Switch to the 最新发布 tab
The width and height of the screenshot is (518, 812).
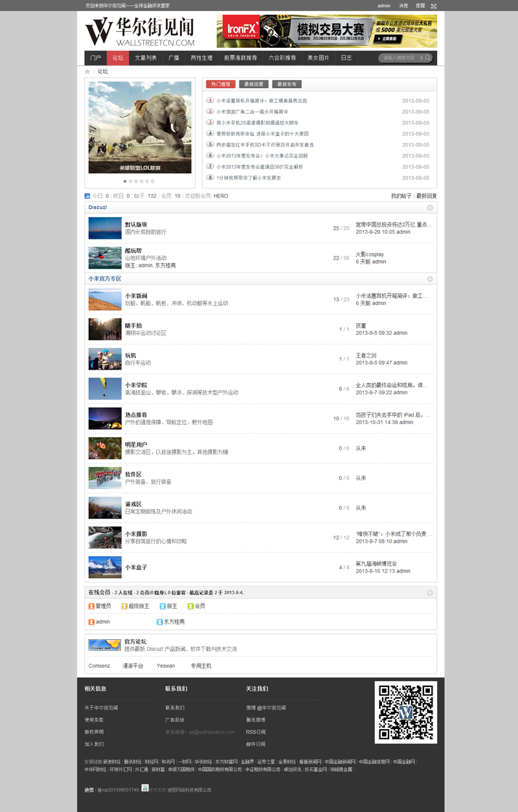[x=287, y=84]
